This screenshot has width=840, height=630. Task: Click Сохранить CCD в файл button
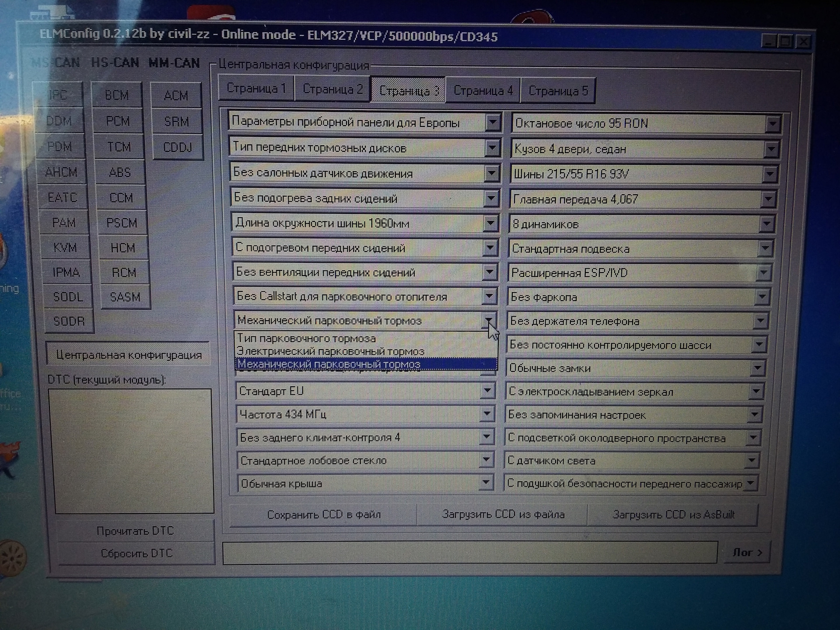point(324,514)
